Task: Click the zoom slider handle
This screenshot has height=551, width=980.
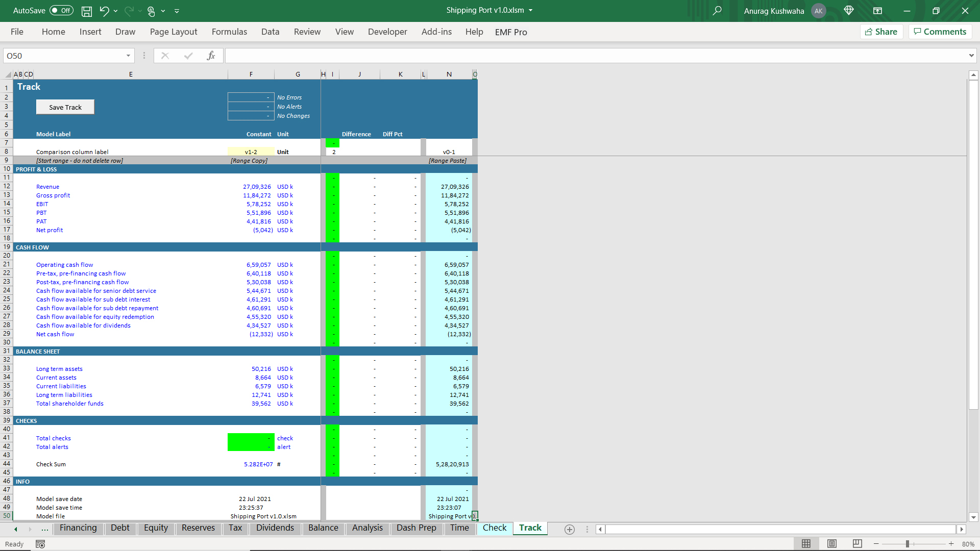Action: click(x=908, y=544)
